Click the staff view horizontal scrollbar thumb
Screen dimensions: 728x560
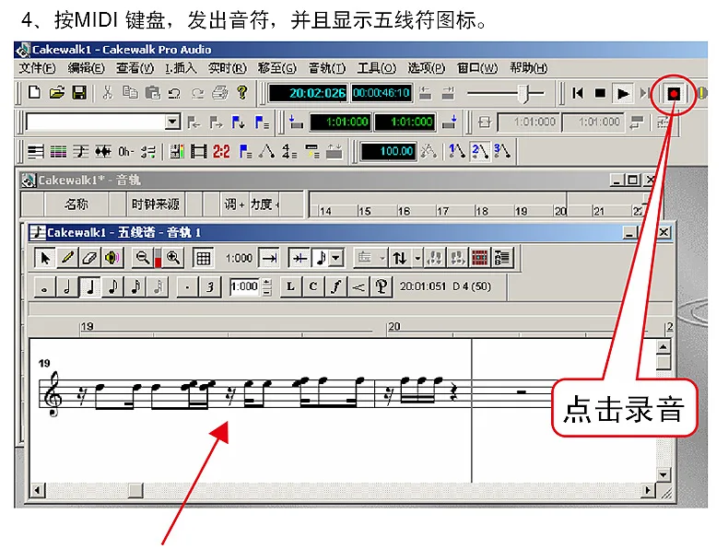pos(135,490)
